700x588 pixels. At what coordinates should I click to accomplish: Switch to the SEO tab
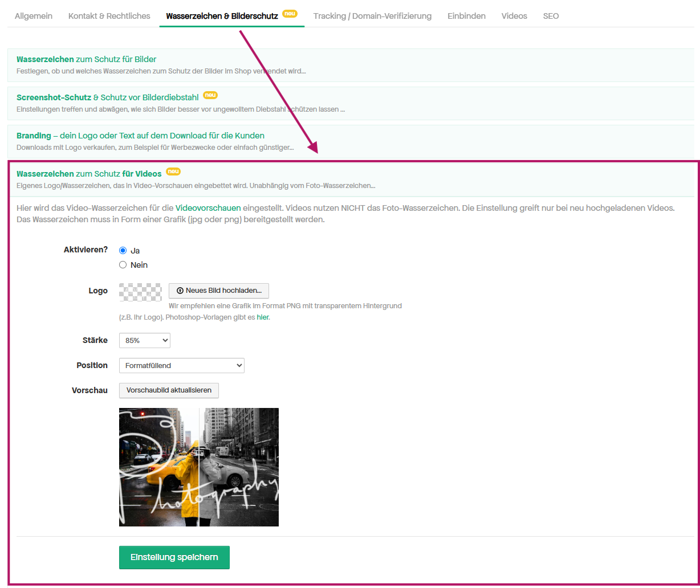551,16
